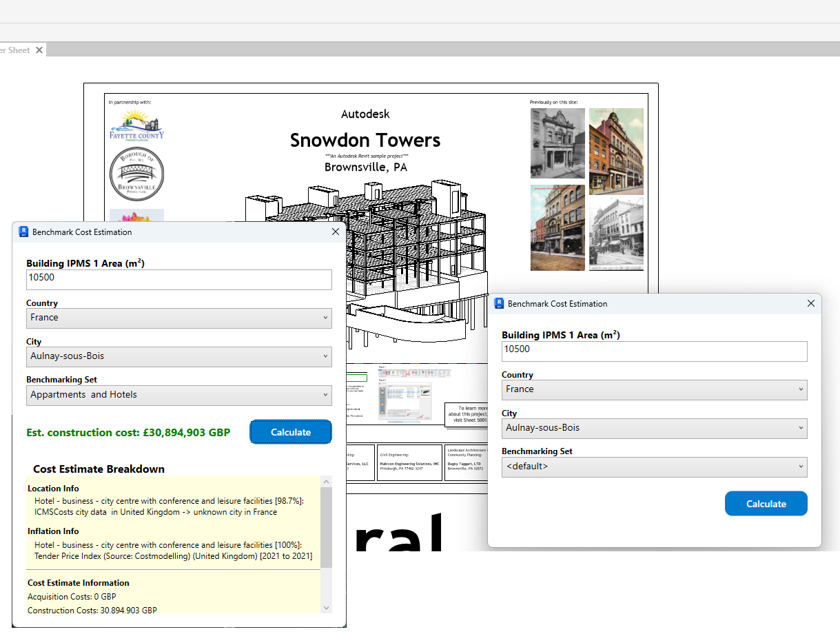The height and width of the screenshot is (634, 840).
Task: Close the Sheet tab with its X
Action: [x=39, y=50]
